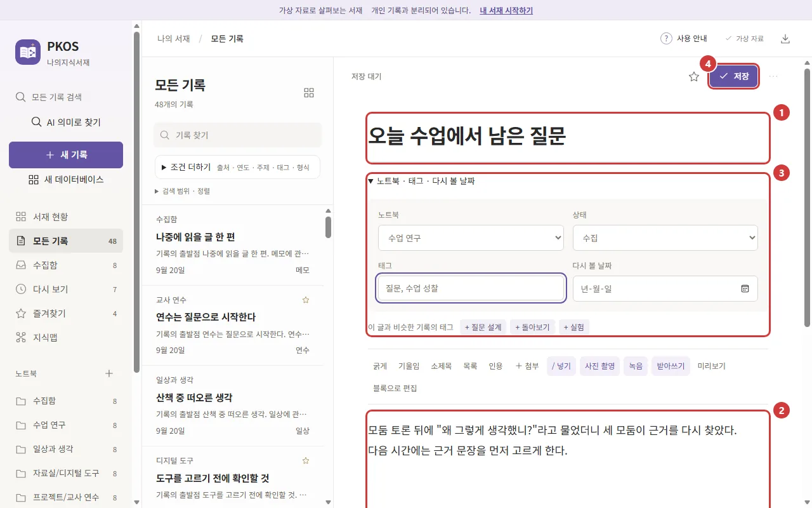The width and height of the screenshot is (812, 508).
Task: Apply 기울임 italic formatting
Action: pyautogui.click(x=409, y=366)
